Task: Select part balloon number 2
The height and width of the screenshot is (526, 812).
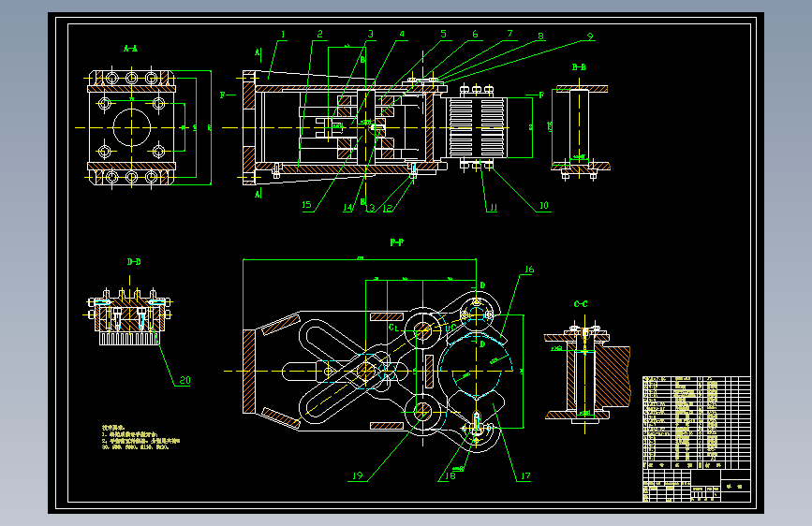Action: (x=319, y=35)
